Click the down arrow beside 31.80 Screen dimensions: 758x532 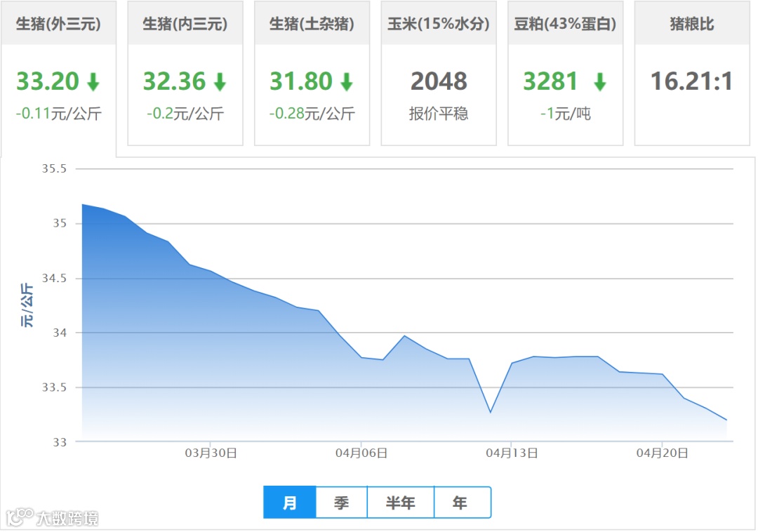click(347, 81)
